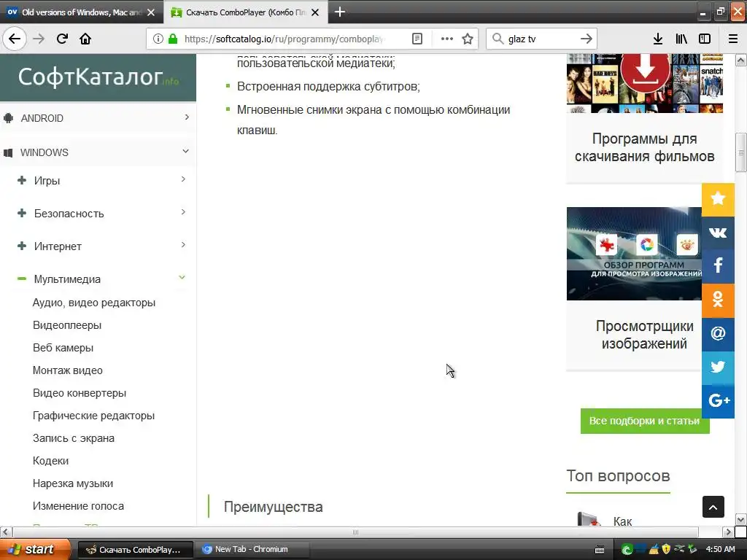Share page on Facebook icon
Screen dimensions: 747x560
click(718, 265)
